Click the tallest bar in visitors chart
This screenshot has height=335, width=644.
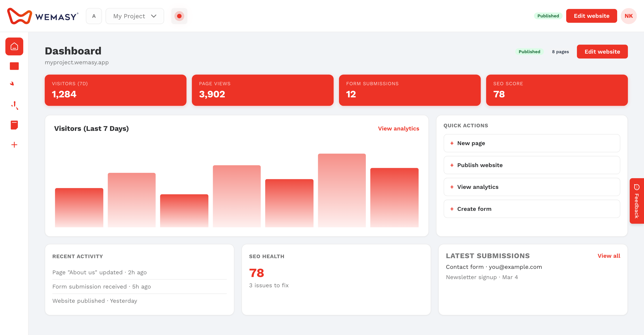tap(342, 191)
